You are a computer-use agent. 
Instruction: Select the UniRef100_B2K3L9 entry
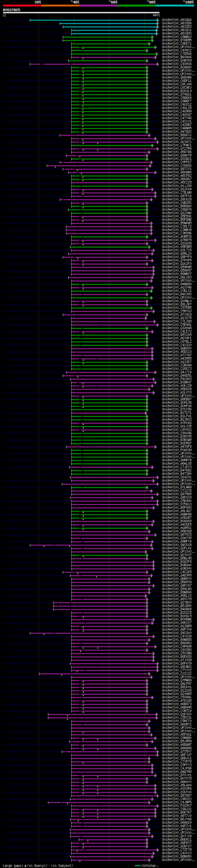177,91
